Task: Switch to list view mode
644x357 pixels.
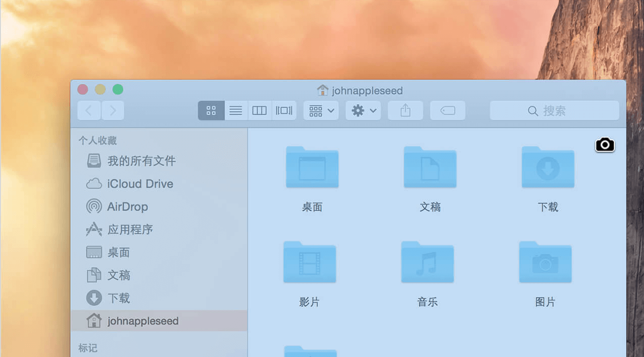Action: tap(236, 111)
